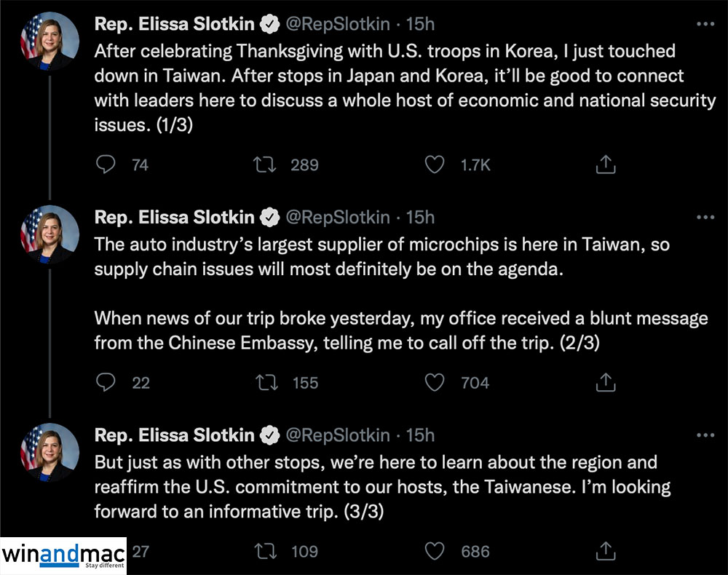Reply to the second tweet about microchips
Image resolution: width=728 pixels, height=575 pixels.
click(x=106, y=382)
